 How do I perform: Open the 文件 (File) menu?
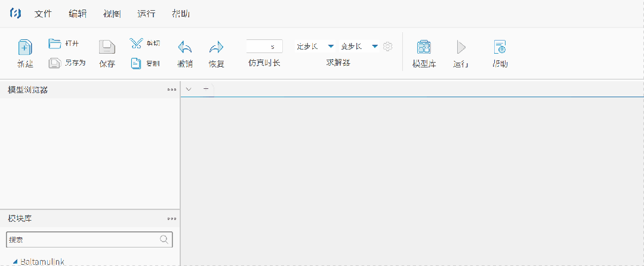tap(43, 14)
